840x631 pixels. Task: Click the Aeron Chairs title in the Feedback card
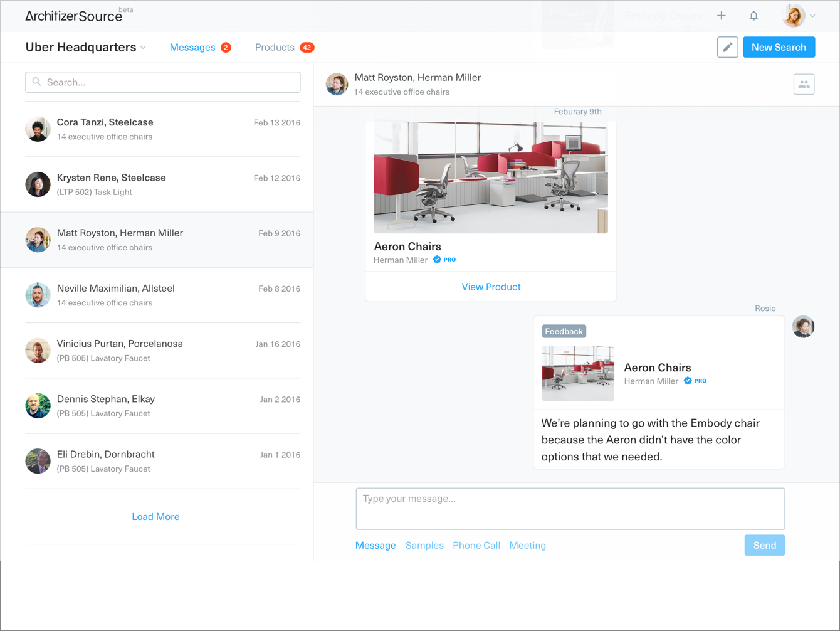coord(658,368)
